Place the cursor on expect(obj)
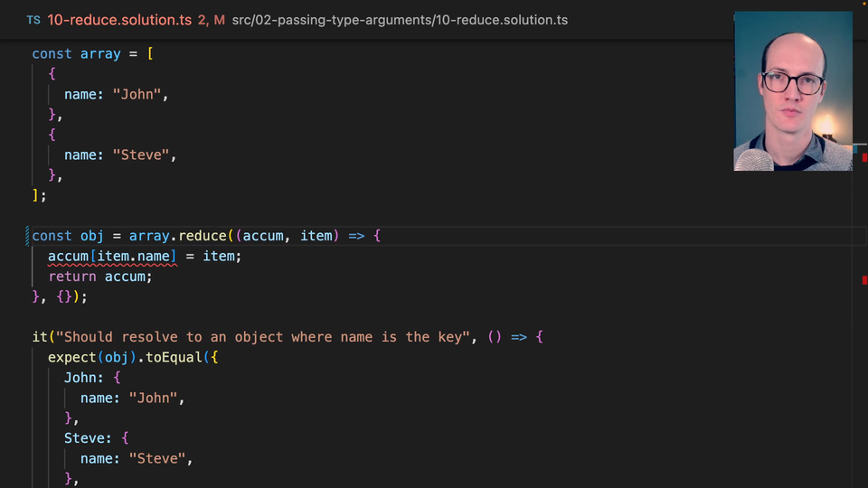The height and width of the screenshot is (488, 868). [89, 357]
